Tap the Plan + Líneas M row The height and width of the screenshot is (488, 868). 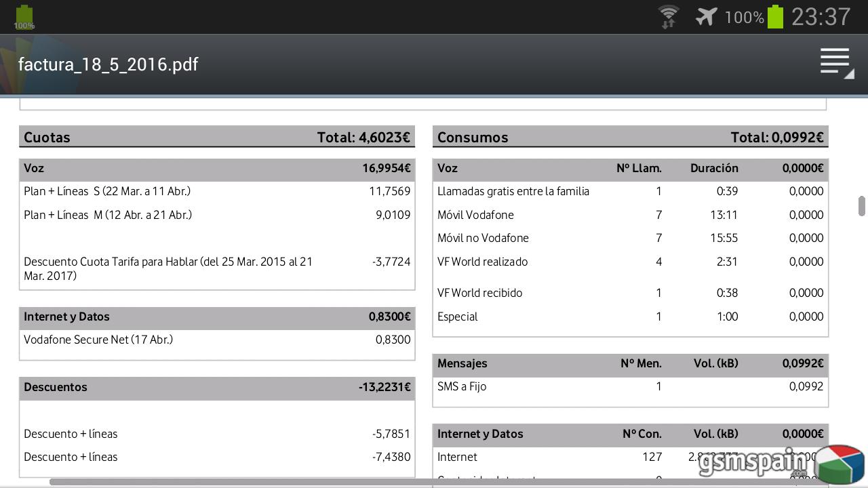point(217,215)
